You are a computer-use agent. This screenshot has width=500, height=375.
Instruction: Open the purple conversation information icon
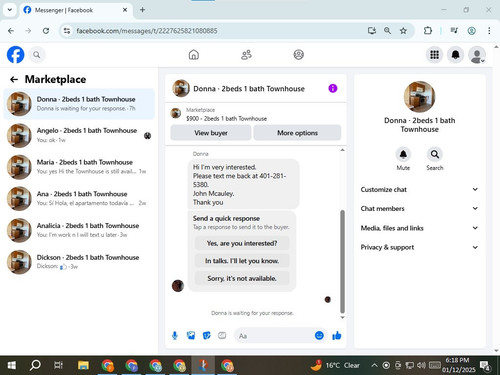[x=333, y=88]
